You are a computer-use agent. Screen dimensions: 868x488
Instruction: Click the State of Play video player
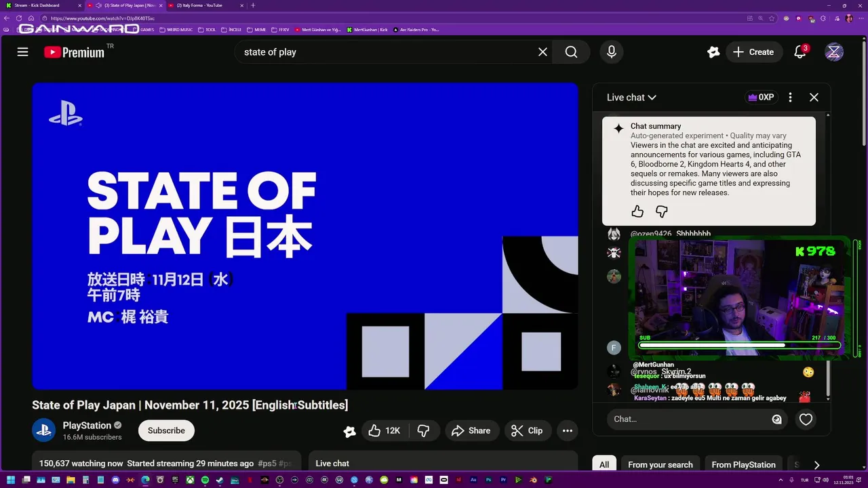pos(305,236)
